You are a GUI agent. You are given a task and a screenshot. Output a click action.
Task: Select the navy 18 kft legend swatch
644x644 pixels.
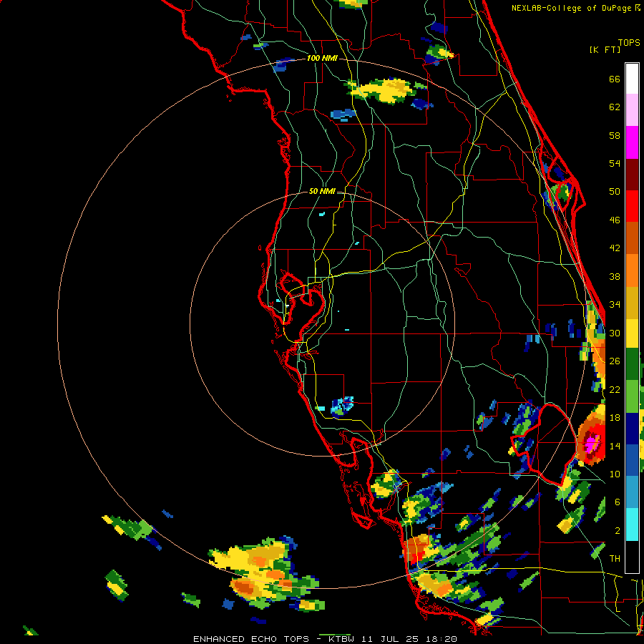coord(632,429)
